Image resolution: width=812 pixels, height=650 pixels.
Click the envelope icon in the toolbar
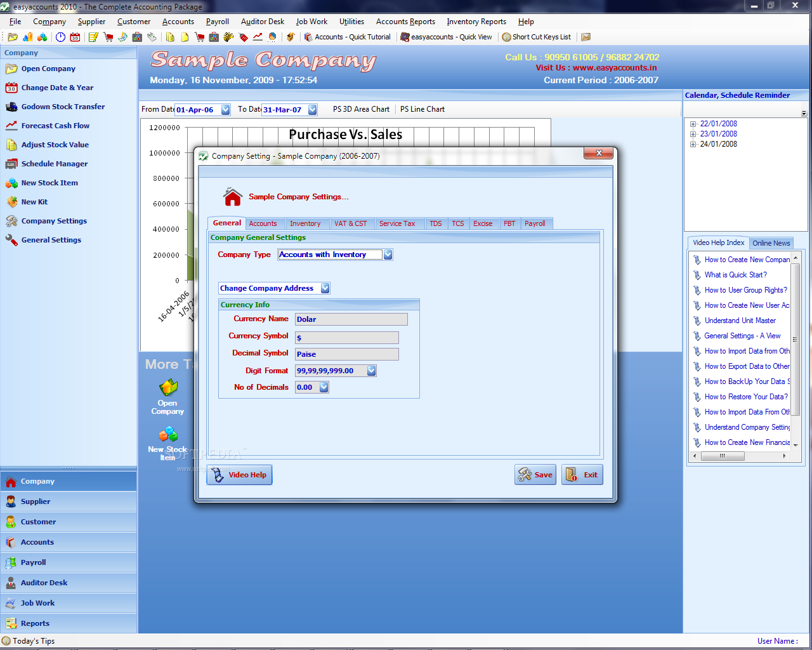coord(586,37)
